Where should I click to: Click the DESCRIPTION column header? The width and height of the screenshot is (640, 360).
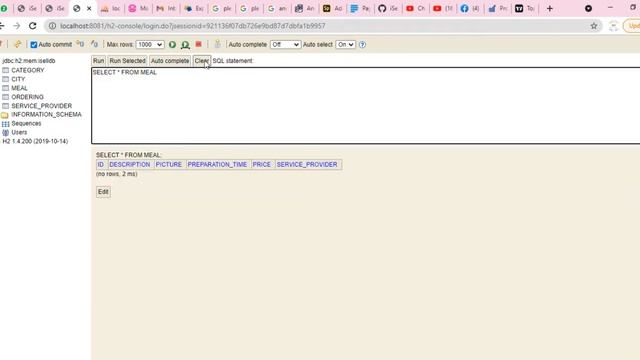130,164
